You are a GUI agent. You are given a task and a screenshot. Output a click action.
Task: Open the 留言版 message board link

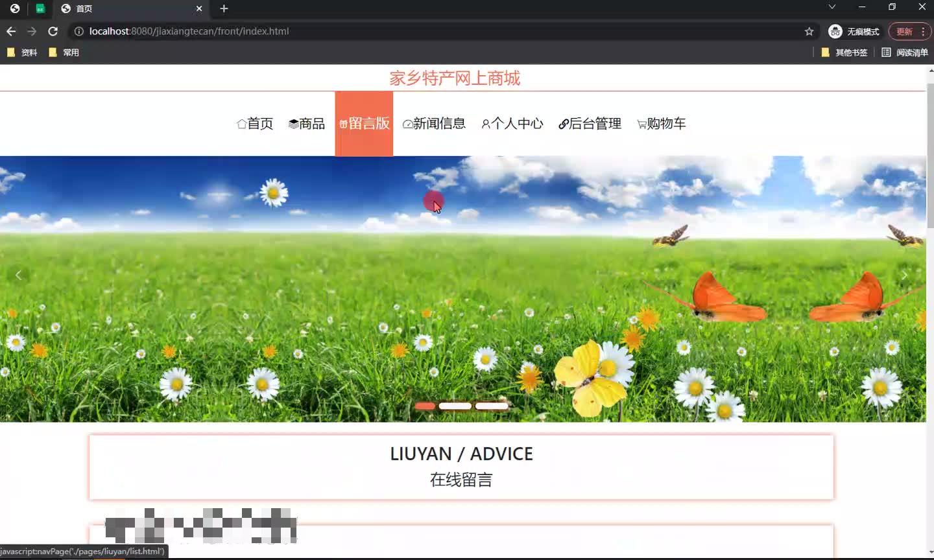364,124
